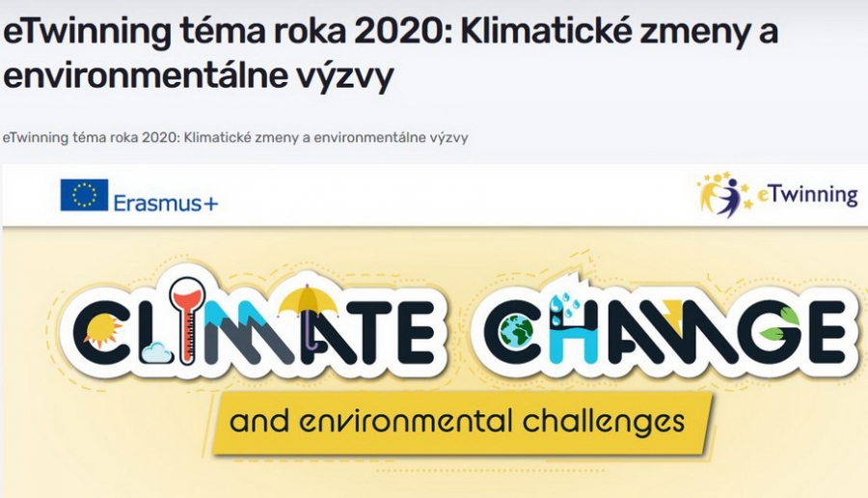Viewport: 868px width, 498px height.
Task: Click the small subtitle text below heading
Action: (235, 137)
